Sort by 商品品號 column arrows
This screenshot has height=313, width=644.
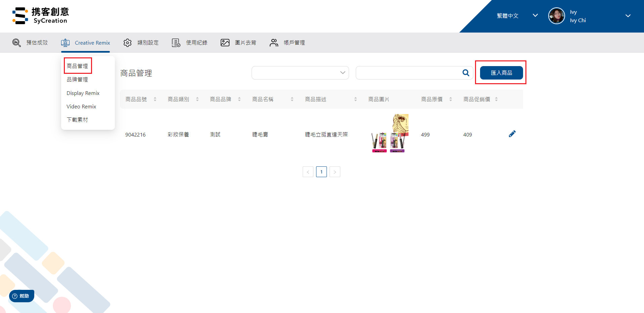pos(155,99)
